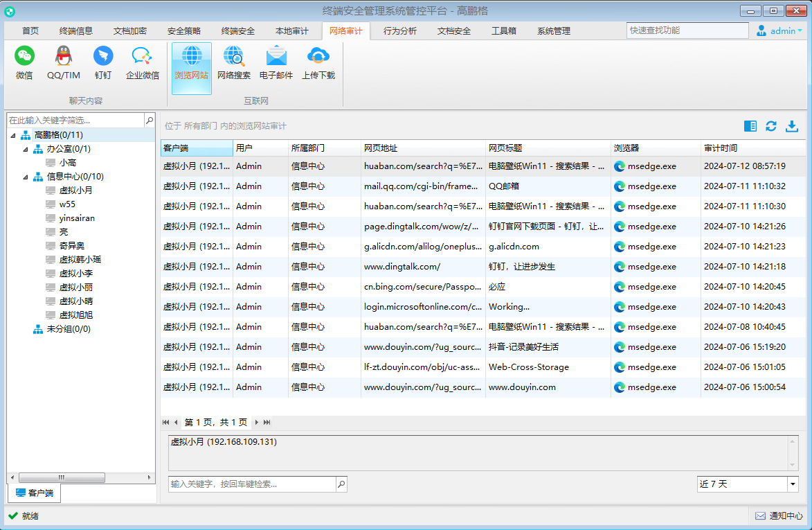This screenshot has height=530, width=812.
Task: Select the 虚拟旭旭 client in tree
Action: pos(75,315)
